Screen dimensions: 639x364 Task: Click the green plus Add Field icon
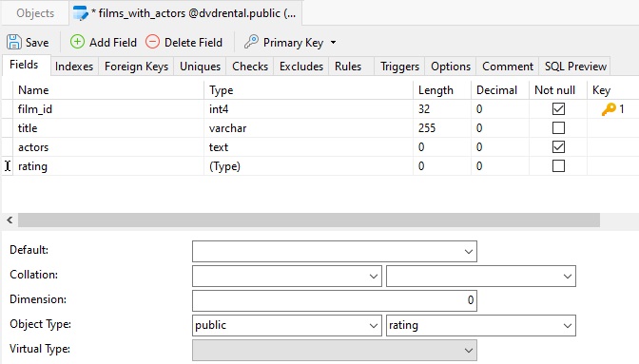click(x=77, y=42)
